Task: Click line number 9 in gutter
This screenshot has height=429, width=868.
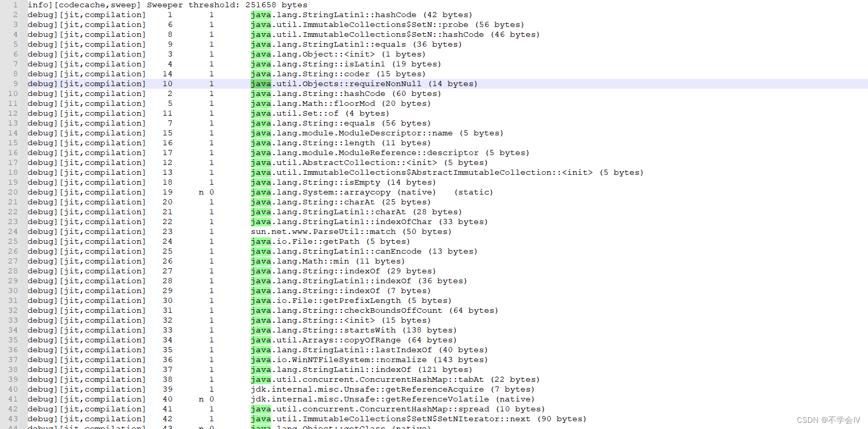Action: click(15, 84)
